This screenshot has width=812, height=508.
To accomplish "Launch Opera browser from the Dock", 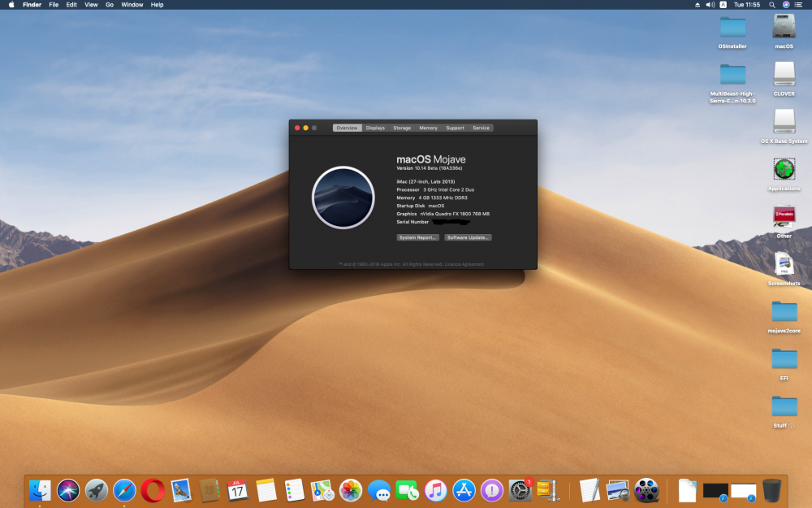I will pos(153,490).
